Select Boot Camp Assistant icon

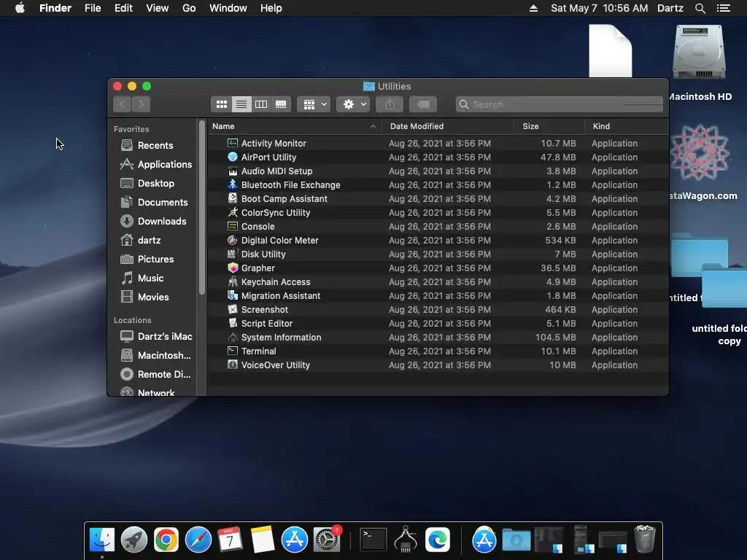click(233, 198)
